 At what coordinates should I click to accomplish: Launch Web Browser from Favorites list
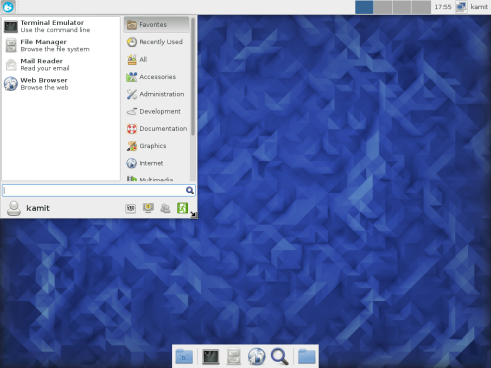(61, 84)
